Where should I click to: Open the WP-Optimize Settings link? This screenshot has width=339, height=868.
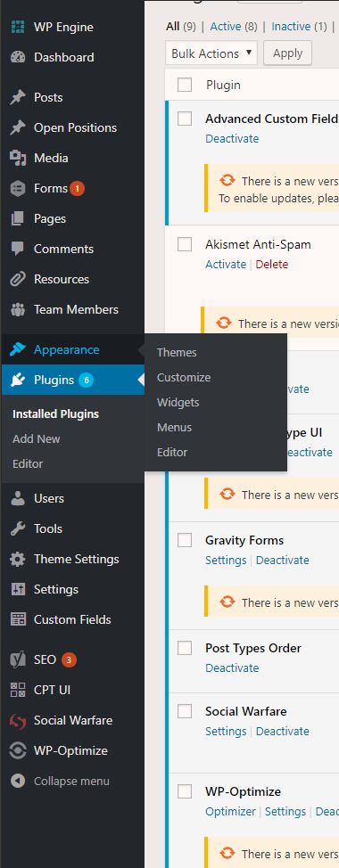pos(285,812)
